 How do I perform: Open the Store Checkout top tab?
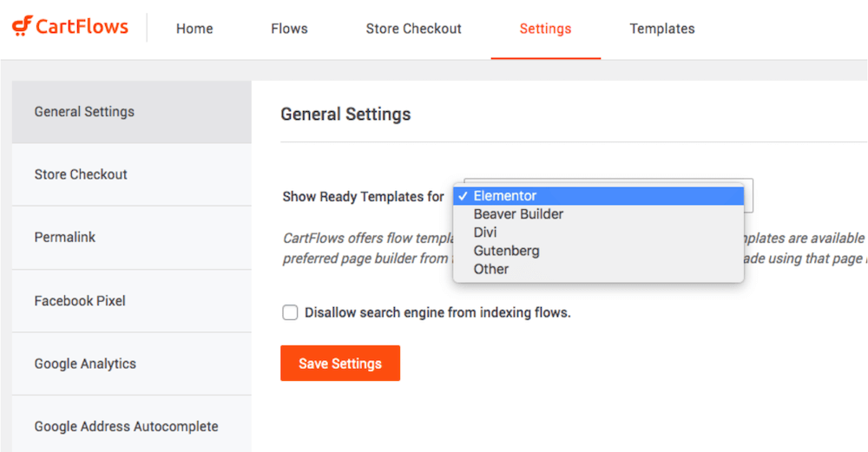(413, 29)
